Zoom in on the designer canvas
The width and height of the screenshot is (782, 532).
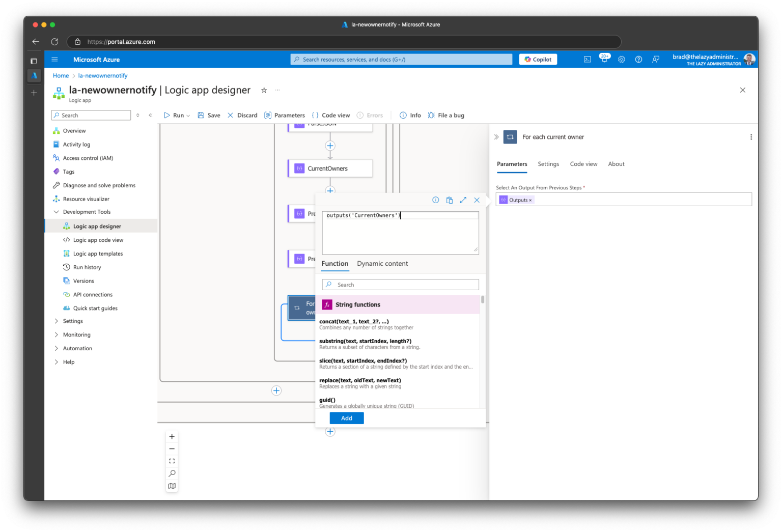(172, 437)
